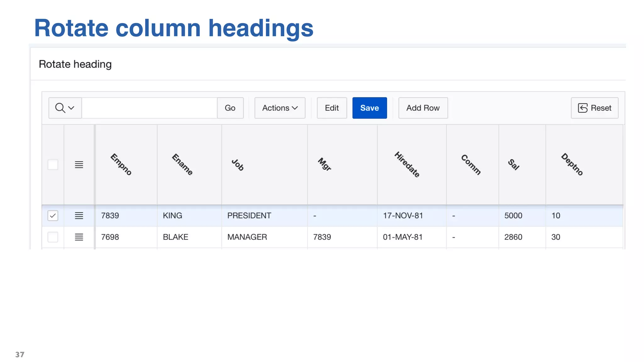
Task: Click the Go search button
Action: coord(230,108)
